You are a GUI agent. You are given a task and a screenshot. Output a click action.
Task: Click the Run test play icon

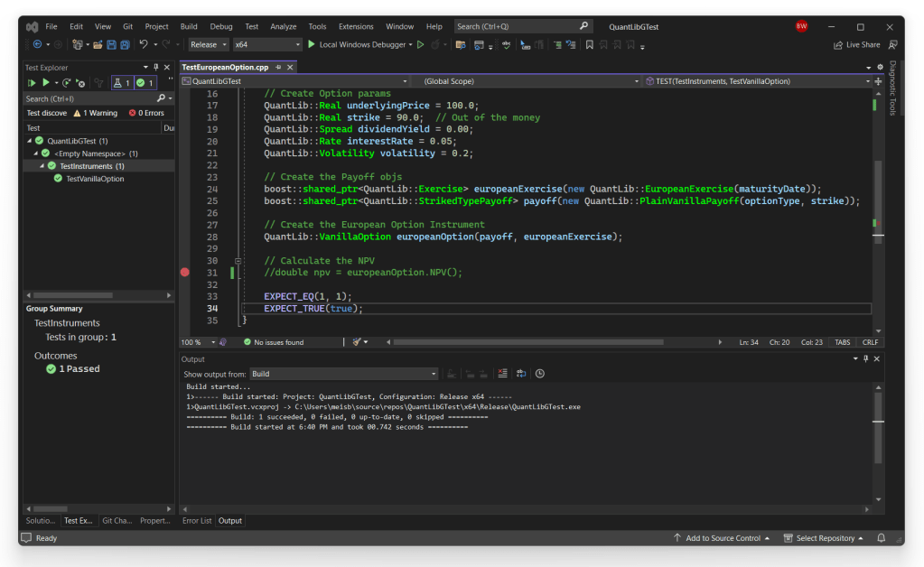pyautogui.click(x=45, y=83)
